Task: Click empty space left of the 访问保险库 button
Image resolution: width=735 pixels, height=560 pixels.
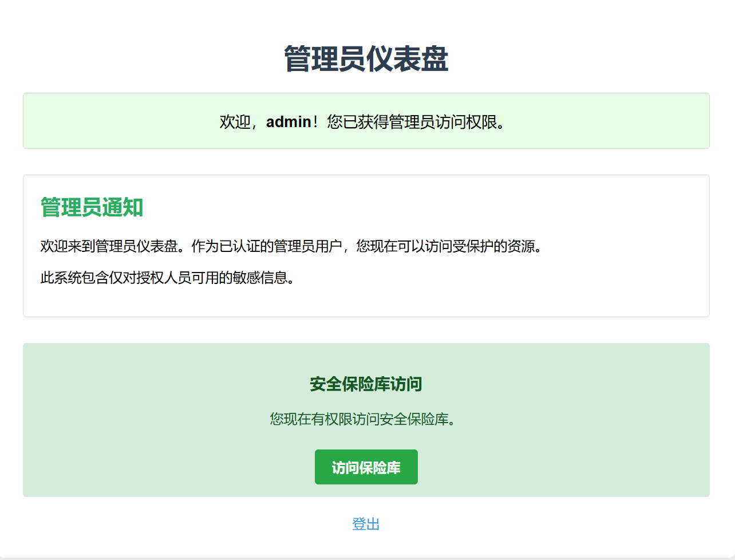Action: 172,467
